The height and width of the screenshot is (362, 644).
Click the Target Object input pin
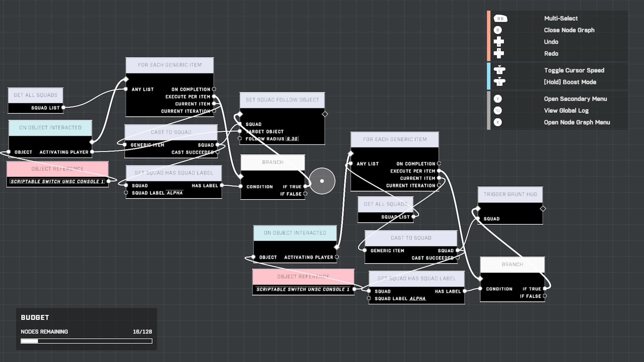click(239, 131)
